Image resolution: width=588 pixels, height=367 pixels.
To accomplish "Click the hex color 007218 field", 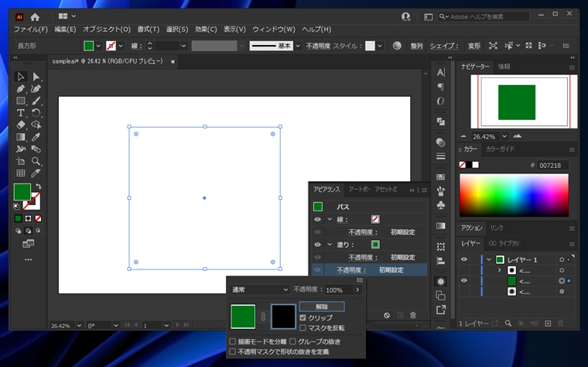I will [552, 165].
